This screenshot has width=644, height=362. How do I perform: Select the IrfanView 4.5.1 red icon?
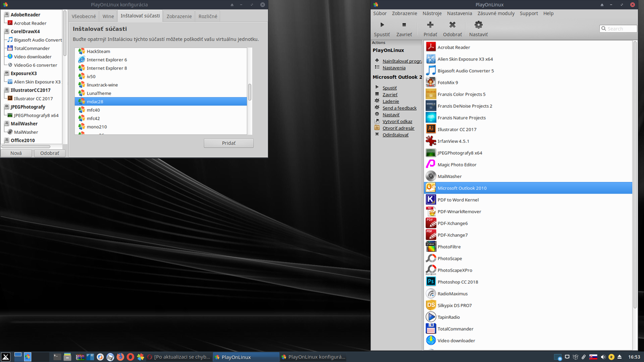[431, 141]
